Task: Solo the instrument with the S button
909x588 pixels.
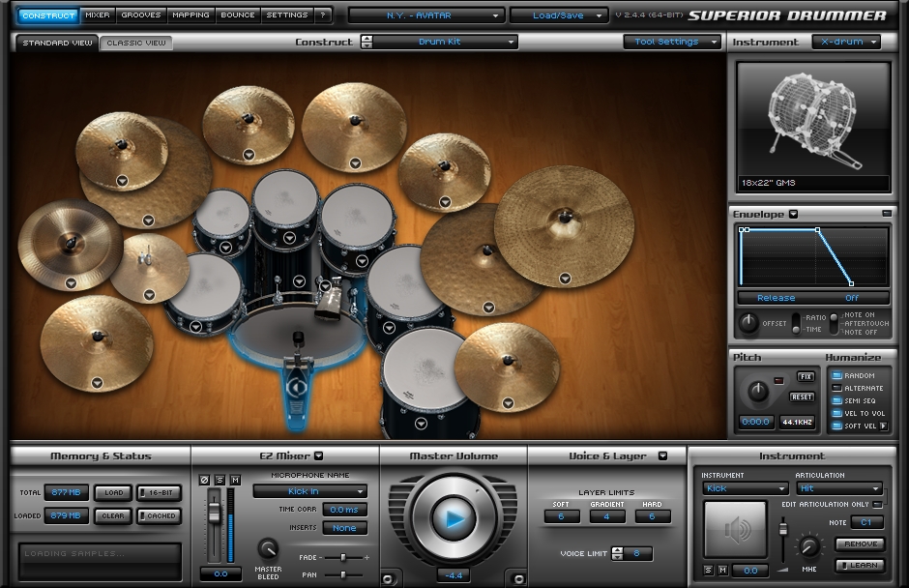Action: 709,571
